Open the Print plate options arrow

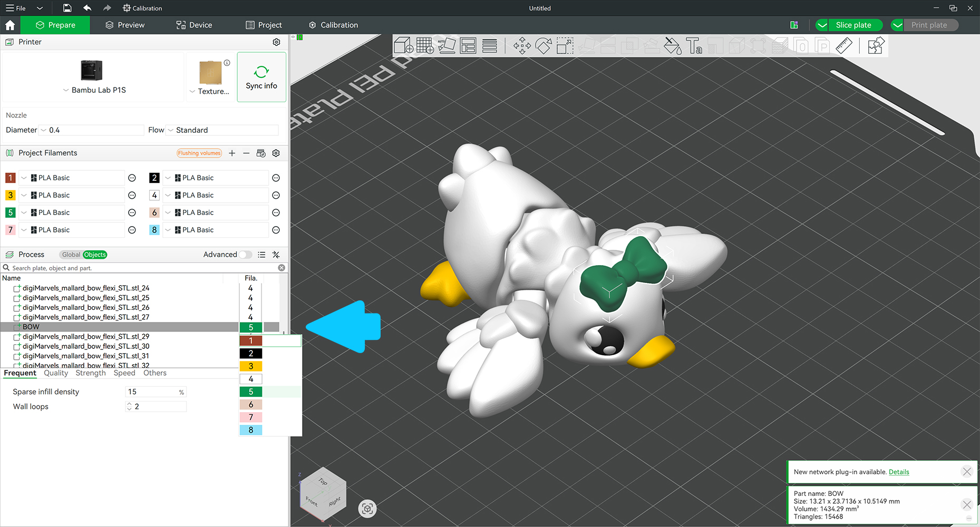pos(897,25)
